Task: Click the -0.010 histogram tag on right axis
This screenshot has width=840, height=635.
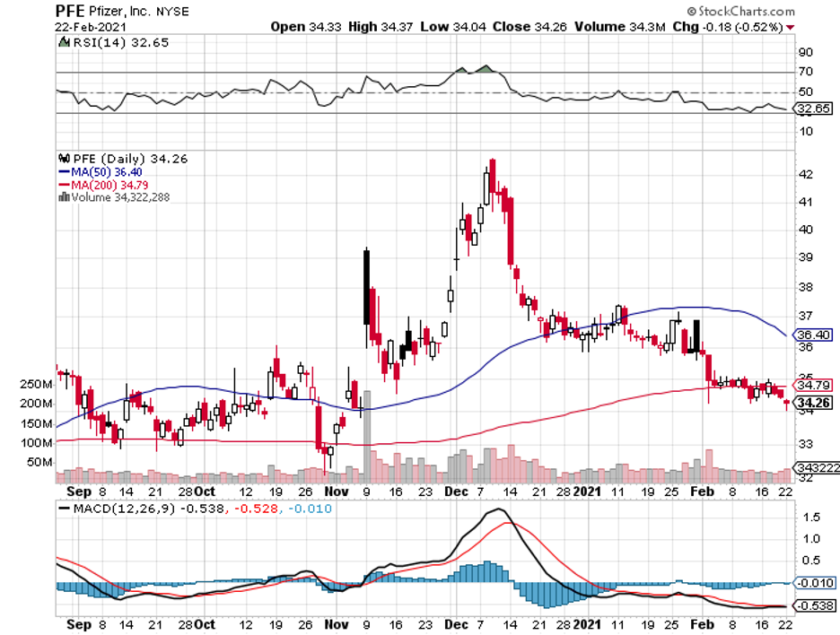Action: pos(813,582)
